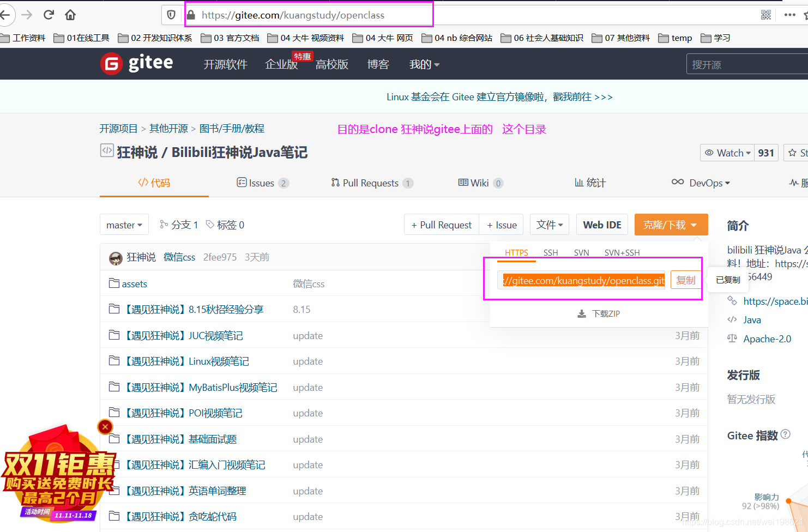The width and height of the screenshot is (808, 532).
Task: Click the browser address bar URL
Action: coord(293,15)
